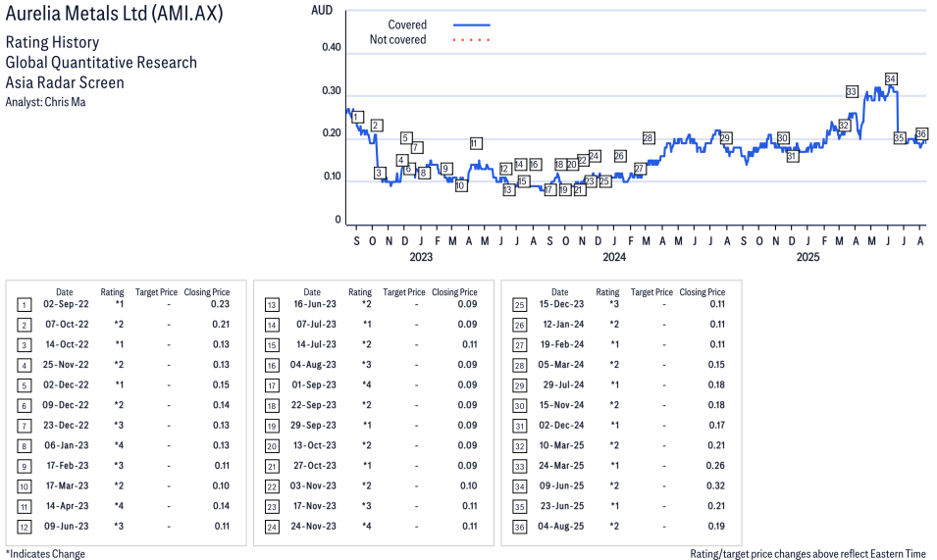Click the '14-Oct-22' date cell

point(67,344)
